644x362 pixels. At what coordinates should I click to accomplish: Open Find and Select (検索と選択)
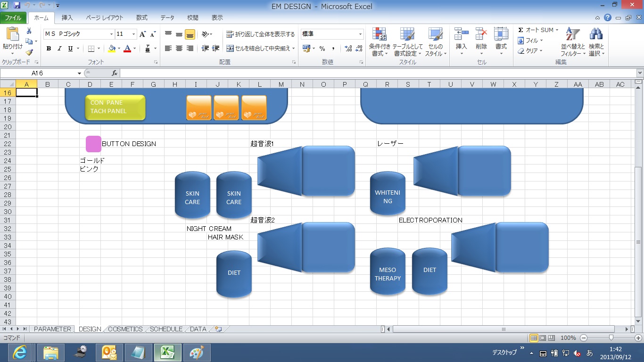[x=596, y=41]
